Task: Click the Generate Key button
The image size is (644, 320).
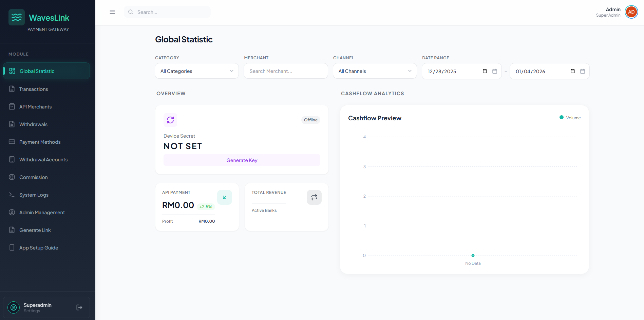Action: click(x=242, y=160)
